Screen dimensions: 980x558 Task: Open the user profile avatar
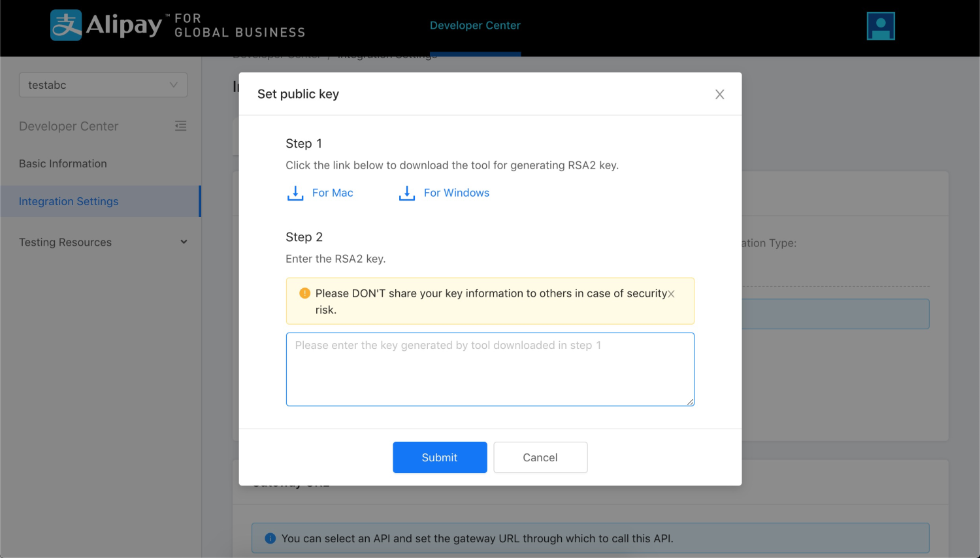pyautogui.click(x=881, y=26)
